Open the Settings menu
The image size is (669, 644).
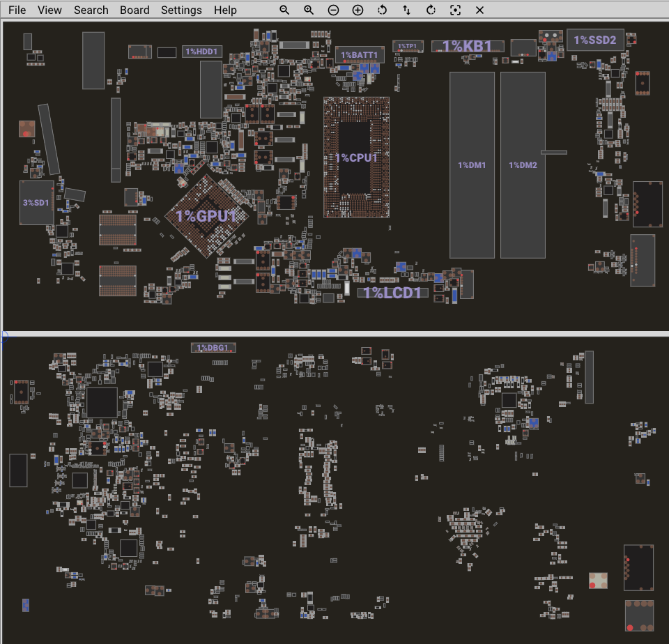181,10
